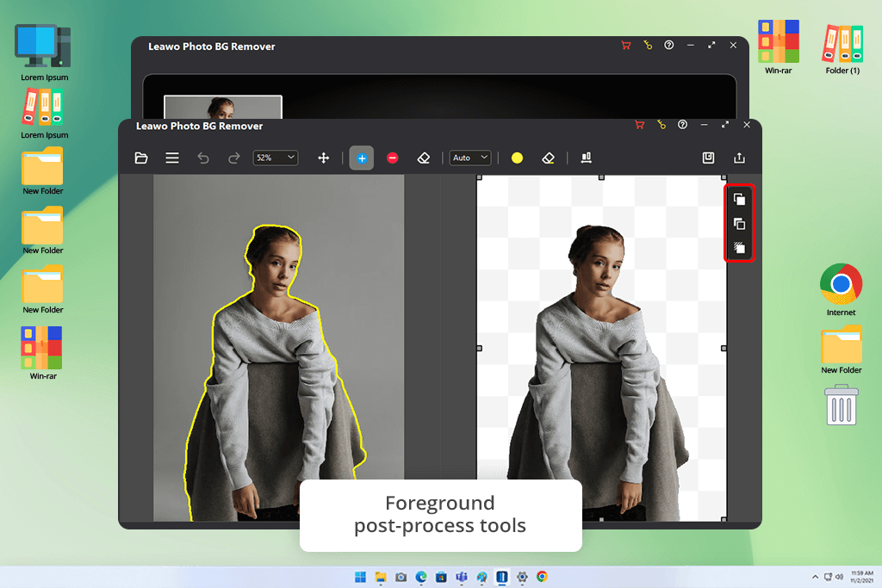Open the Windows Start menu

tap(361, 577)
